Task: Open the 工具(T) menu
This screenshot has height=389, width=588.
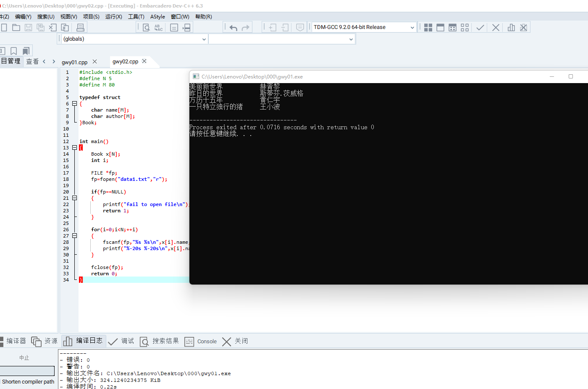Action: (136, 17)
